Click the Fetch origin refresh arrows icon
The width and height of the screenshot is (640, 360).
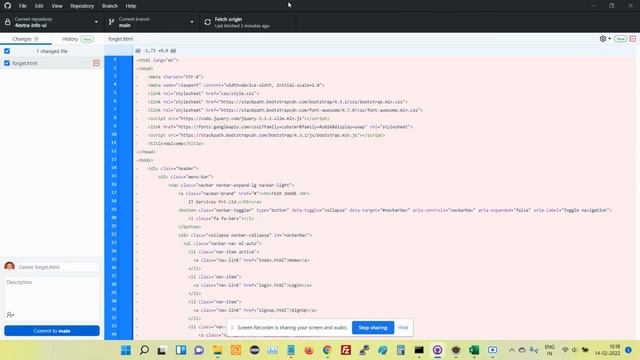point(207,22)
